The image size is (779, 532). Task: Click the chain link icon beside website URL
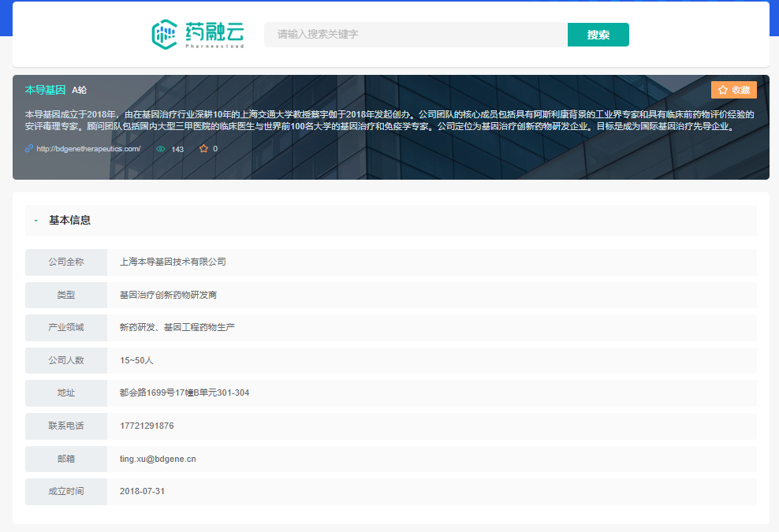coord(29,148)
